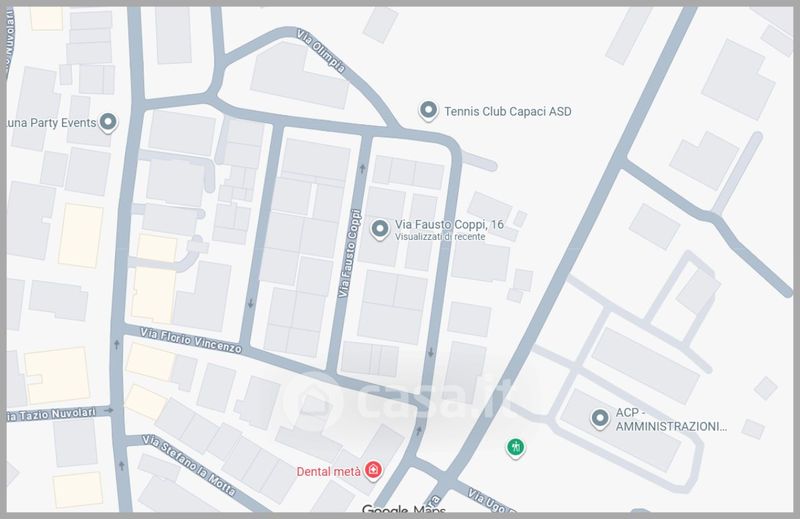
Task: Select the green circular map marker
Action: click(x=516, y=448)
